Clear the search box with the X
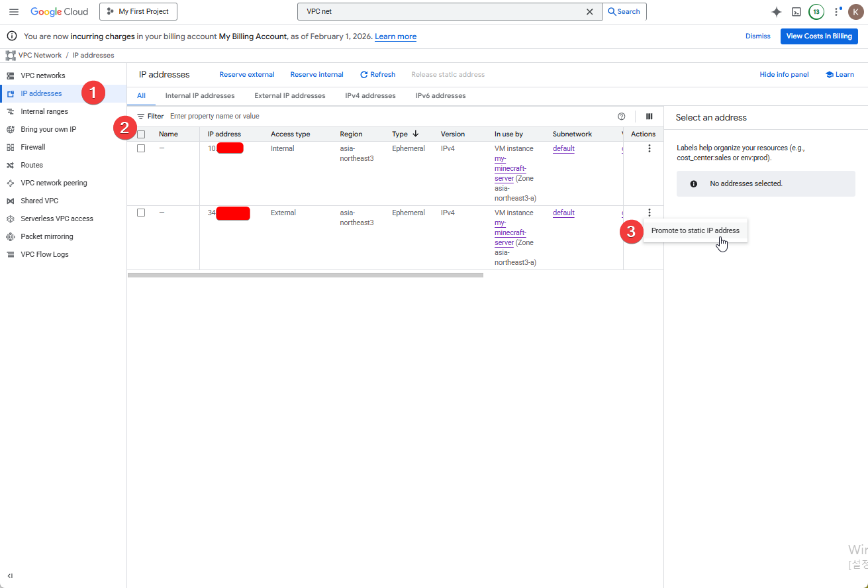This screenshot has height=588, width=868. (x=589, y=12)
